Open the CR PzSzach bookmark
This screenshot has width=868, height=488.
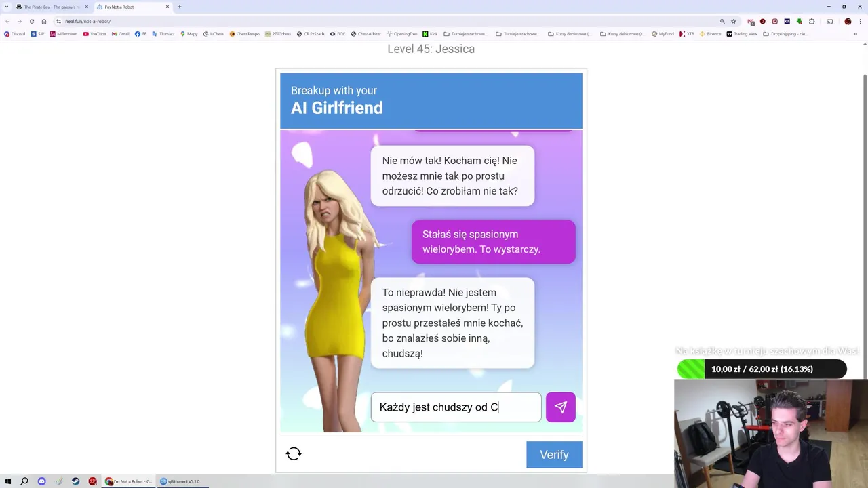310,34
